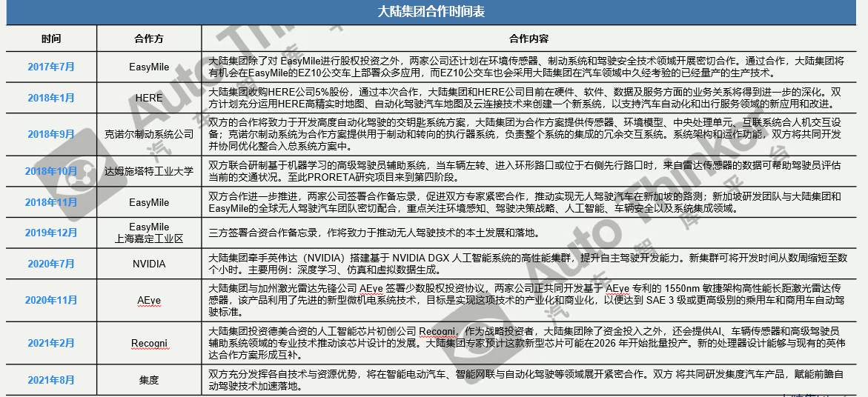This screenshot has height=397, width=868.
Task: Click the 2018年10月 date cell
Action: pyautogui.click(x=51, y=171)
